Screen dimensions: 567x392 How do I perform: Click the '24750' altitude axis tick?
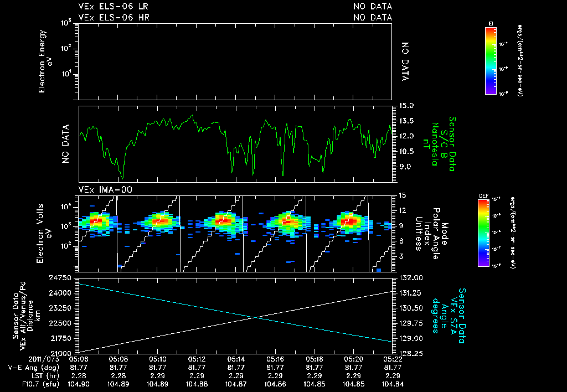(60, 278)
